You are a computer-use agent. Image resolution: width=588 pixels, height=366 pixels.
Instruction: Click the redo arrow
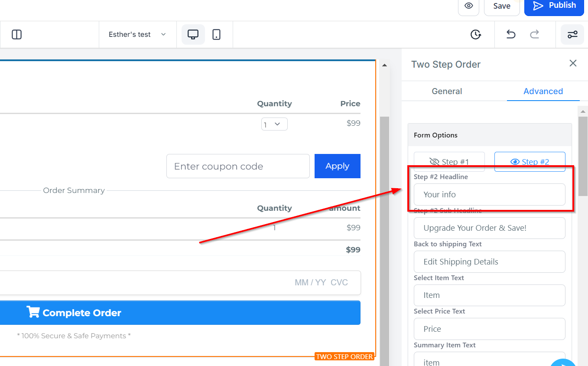pos(535,35)
